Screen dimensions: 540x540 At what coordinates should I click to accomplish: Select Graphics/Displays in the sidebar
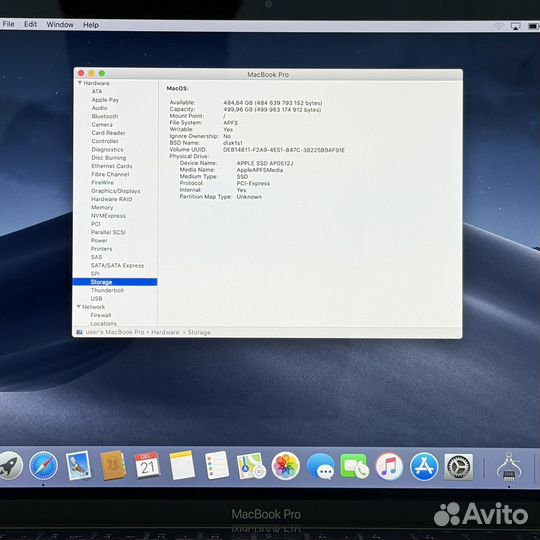point(116,191)
